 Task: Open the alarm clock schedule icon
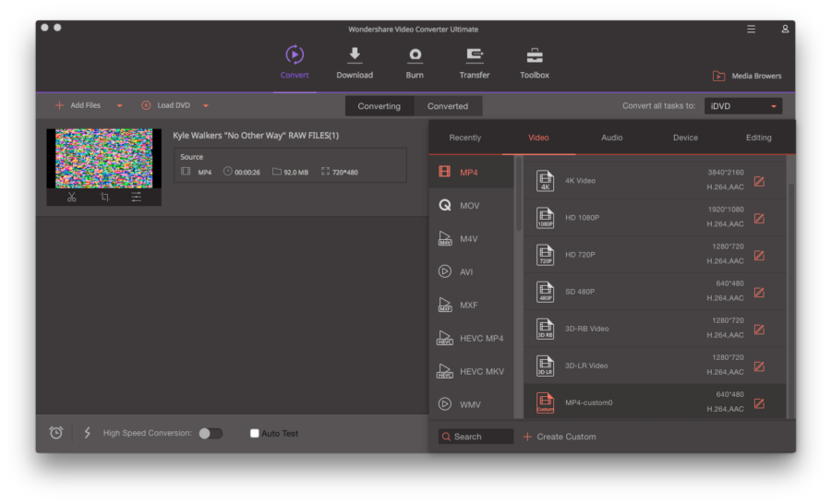tap(55, 433)
